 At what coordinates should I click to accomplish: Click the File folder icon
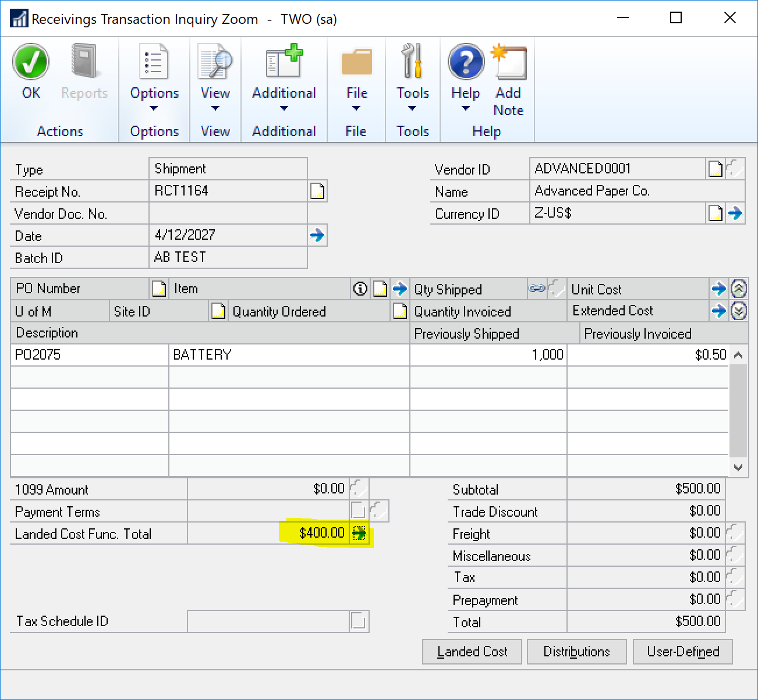click(x=356, y=61)
